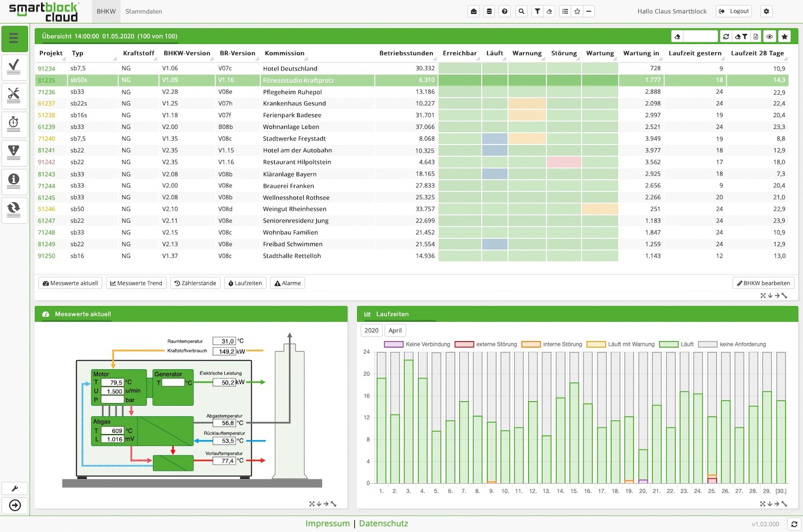
Task: Open the settings gear next to Logout
Action: tap(767, 11)
